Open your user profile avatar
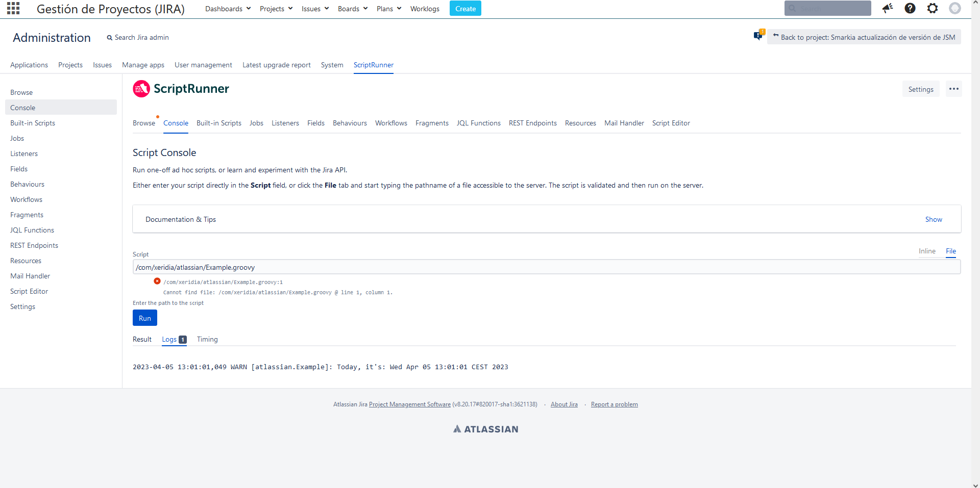Image resolution: width=980 pixels, height=488 pixels. point(955,8)
